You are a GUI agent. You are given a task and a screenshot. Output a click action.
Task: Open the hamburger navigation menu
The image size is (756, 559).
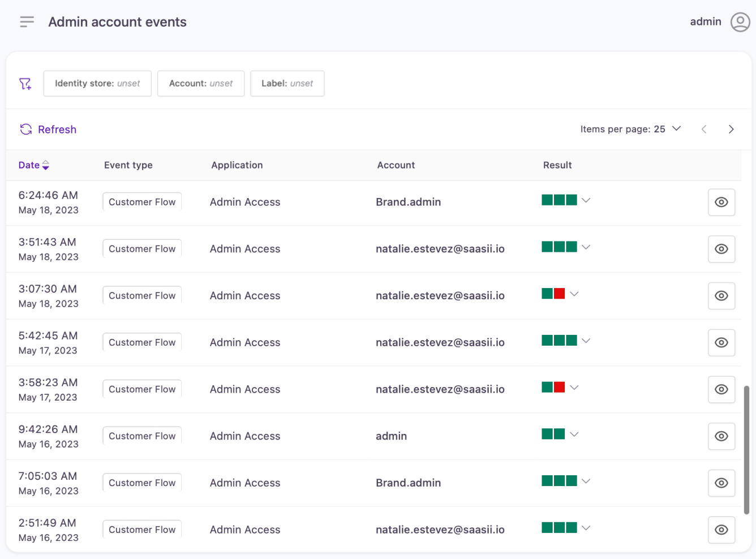tap(27, 22)
